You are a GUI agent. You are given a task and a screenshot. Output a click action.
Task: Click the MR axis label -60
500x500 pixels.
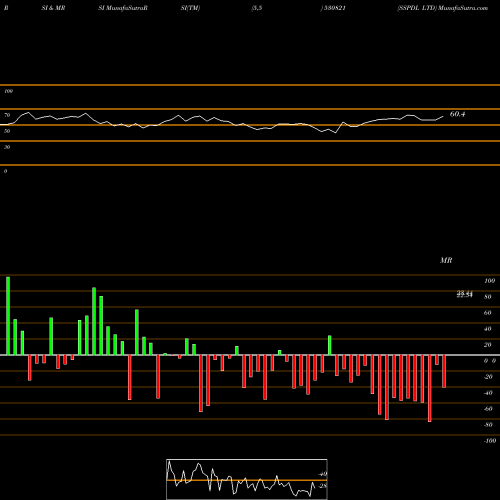tap(488, 409)
